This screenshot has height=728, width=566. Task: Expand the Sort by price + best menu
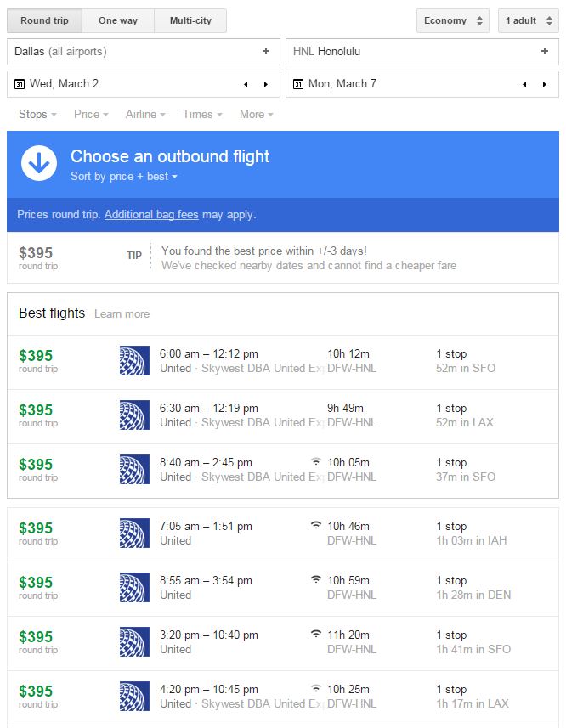point(124,177)
